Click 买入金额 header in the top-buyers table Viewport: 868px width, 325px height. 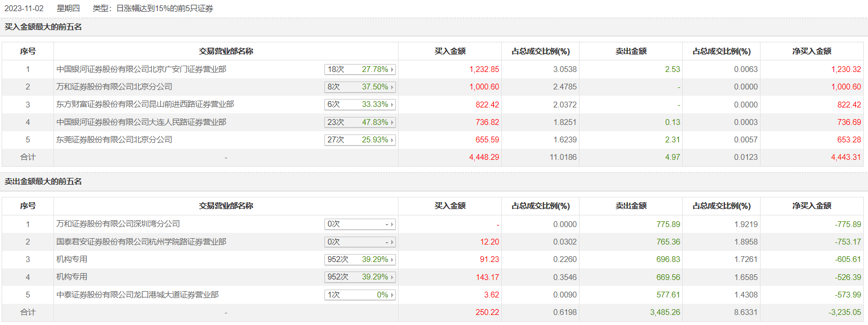(x=450, y=51)
